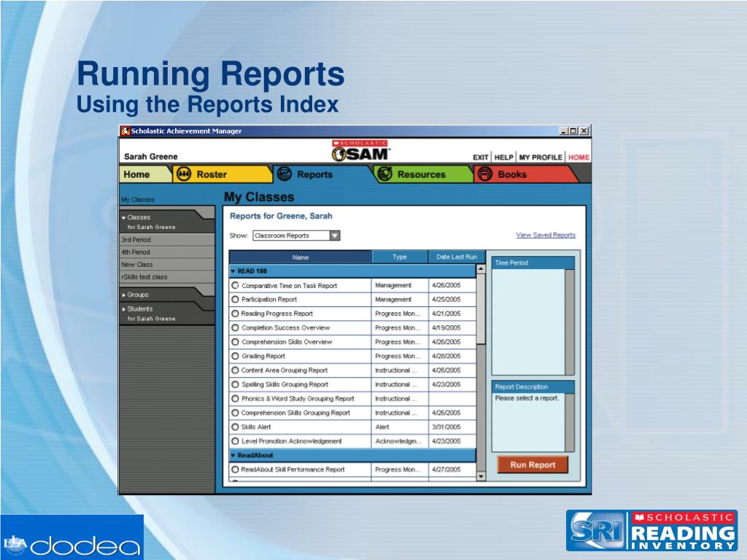
Task: Select 3rd Period class
Action: (x=167, y=239)
